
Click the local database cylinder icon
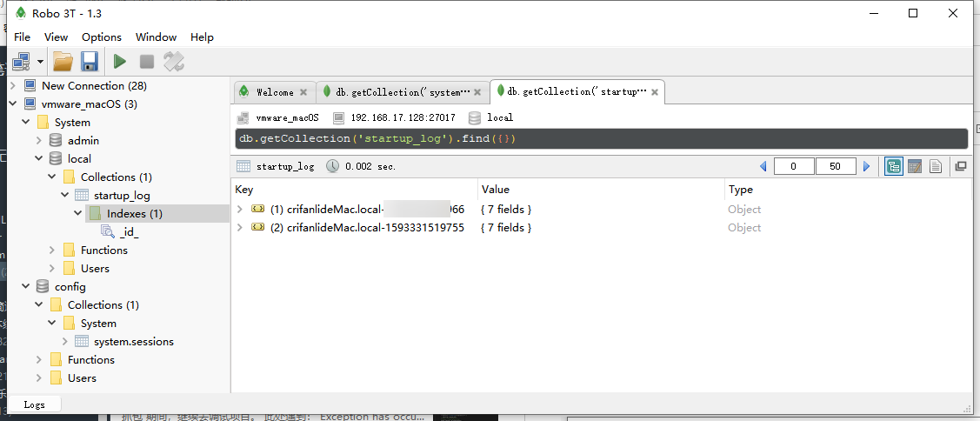click(56, 158)
